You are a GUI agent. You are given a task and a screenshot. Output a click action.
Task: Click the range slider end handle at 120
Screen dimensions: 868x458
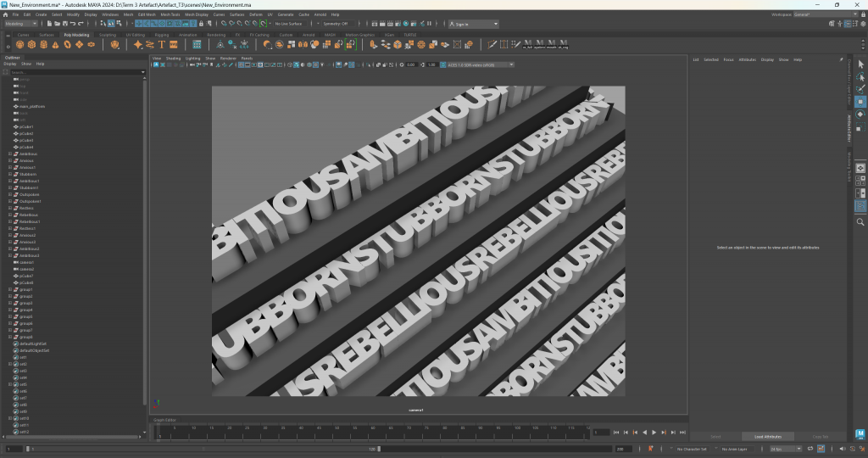point(379,450)
